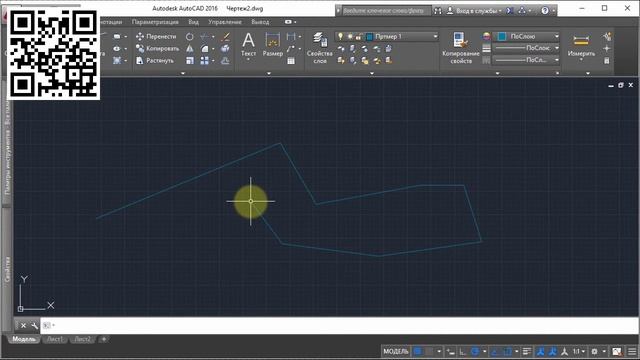The image size is (640, 360).
Task: Click the ПоСлою object color swatch
Action: pyautogui.click(x=502, y=37)
